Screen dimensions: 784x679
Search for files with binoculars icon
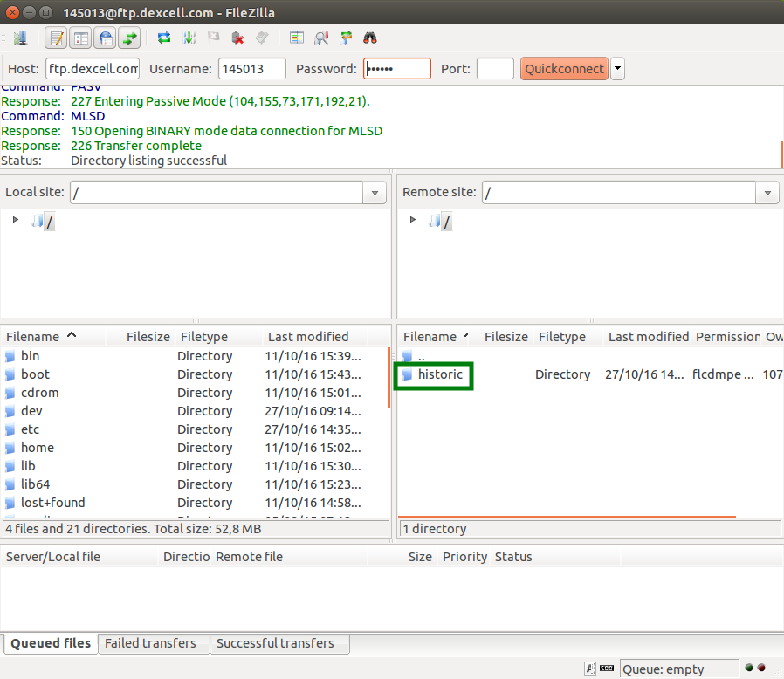pyautogui.click(x=369, y=38)
